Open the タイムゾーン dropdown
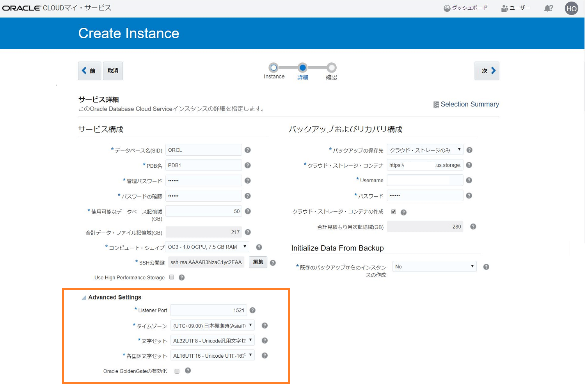Viewport: 586px width, 392px height. click(213, 325)
